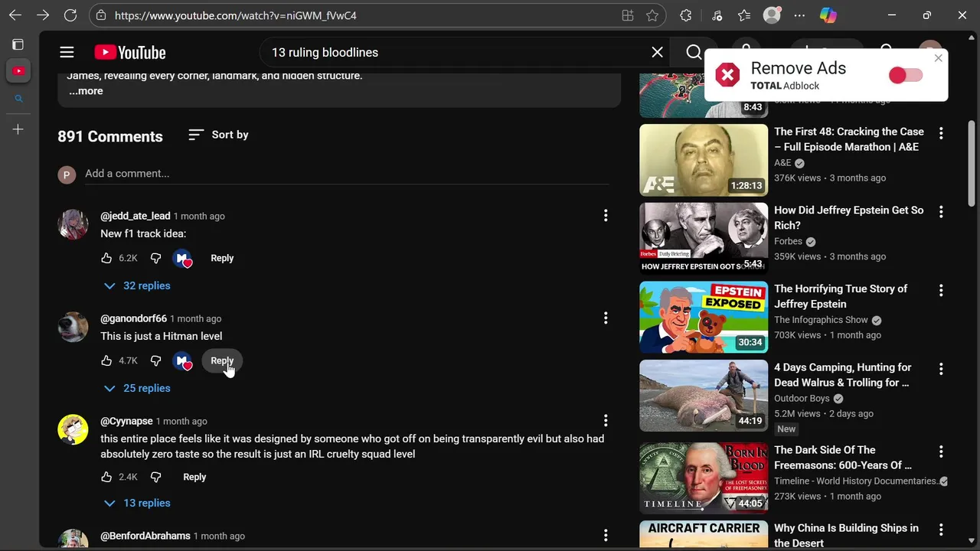Expand 25 replies thread
This screenshot has height=551, width=980.
coord(137,388)
